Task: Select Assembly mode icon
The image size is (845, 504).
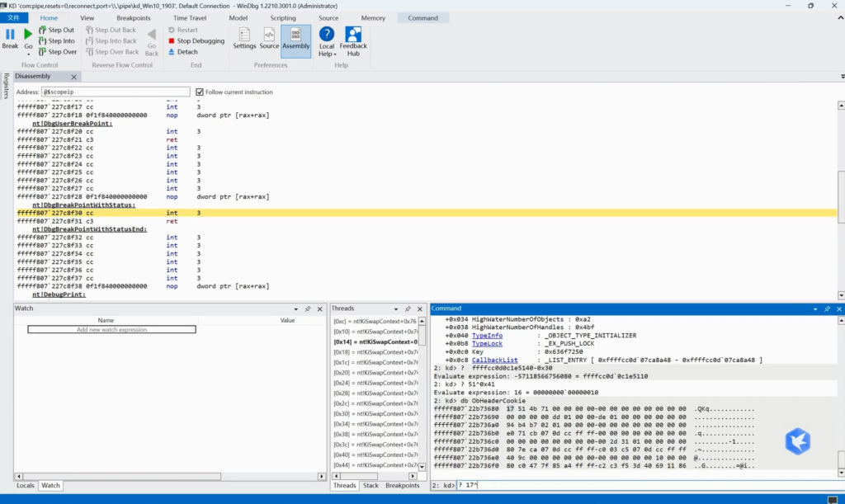Action: [x=296, y=41]
